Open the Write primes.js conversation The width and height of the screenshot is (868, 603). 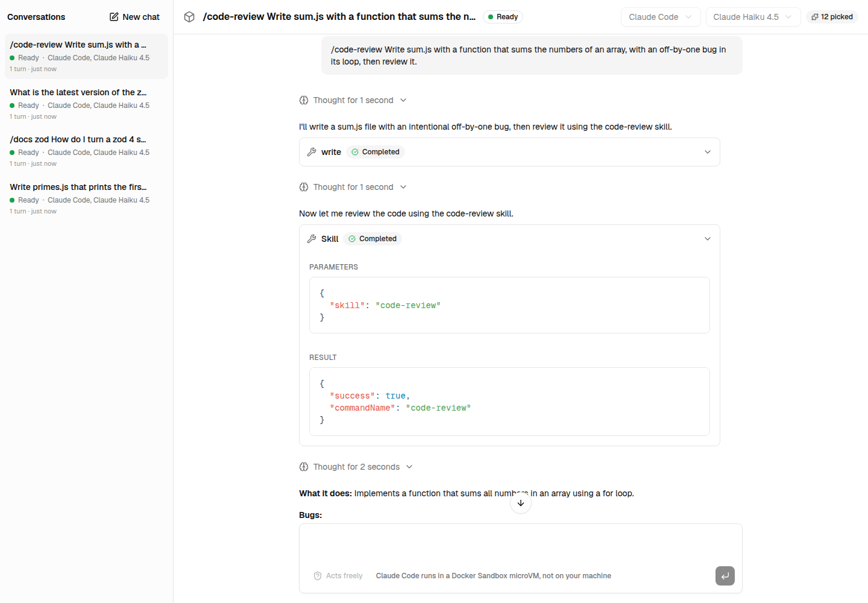click(x=86, y=199)
